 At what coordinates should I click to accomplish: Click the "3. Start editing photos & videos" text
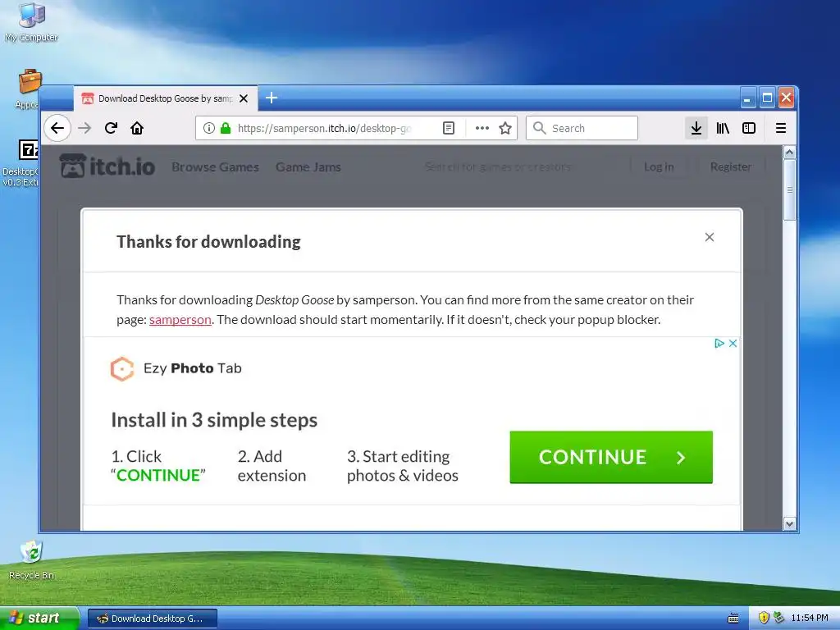[402, 466]
